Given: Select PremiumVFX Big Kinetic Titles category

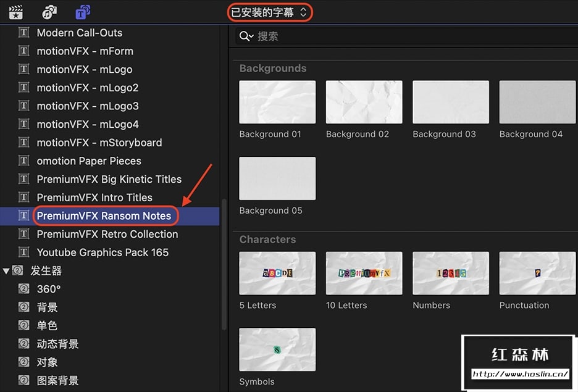Looking at the screenshot, I should click(x=109, y=179).
